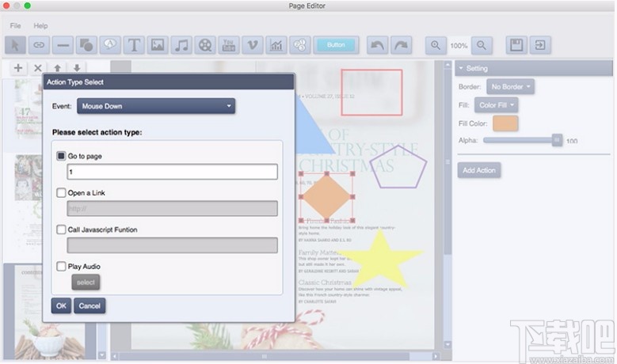
Task: Zoom in on the page
Action: pos(436,45)
